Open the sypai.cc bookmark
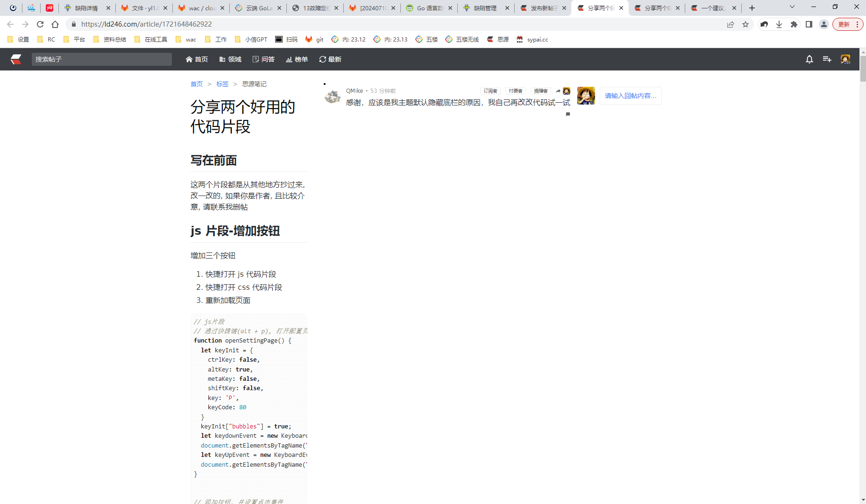The width and height of the screenshot is (866, 504). 532,40
